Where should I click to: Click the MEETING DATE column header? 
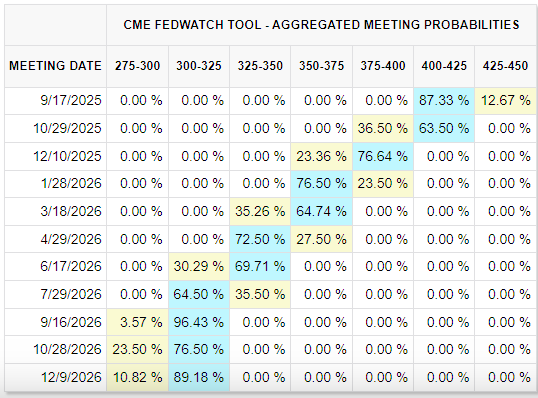click(x=55, y=66)
